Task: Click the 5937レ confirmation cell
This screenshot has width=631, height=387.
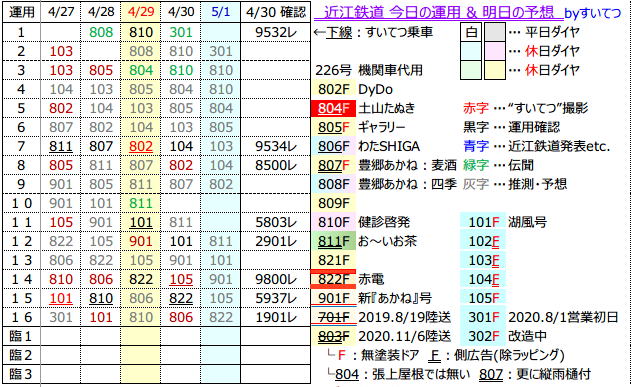Action: coord(276,298)
